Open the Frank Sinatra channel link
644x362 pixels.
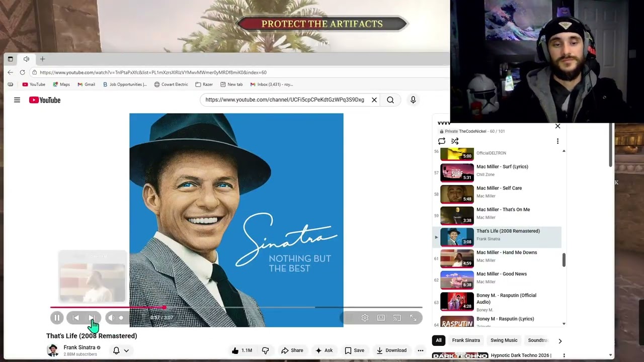pos(79,347)
